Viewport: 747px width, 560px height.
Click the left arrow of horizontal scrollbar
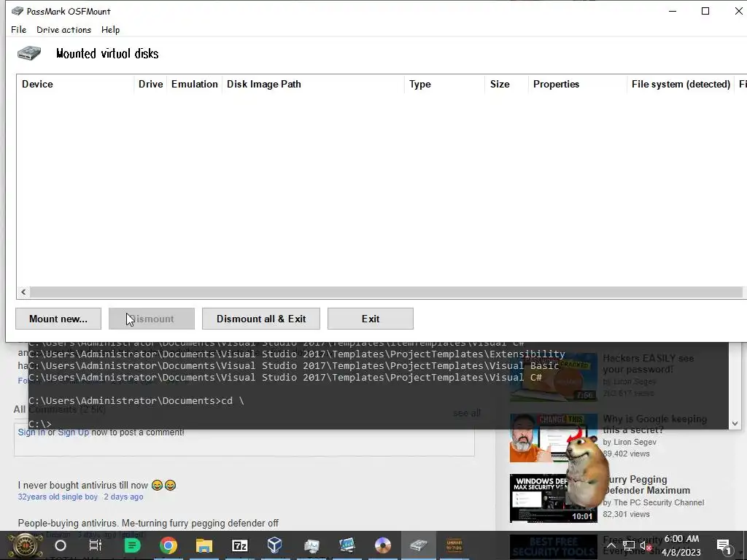(23, 292)
